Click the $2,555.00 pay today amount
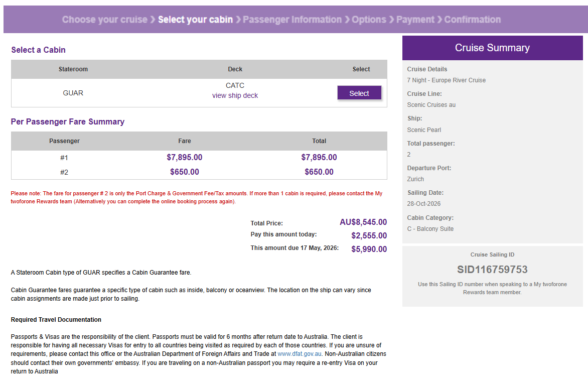This screenshot has height=382, width=588. (369, 235)
